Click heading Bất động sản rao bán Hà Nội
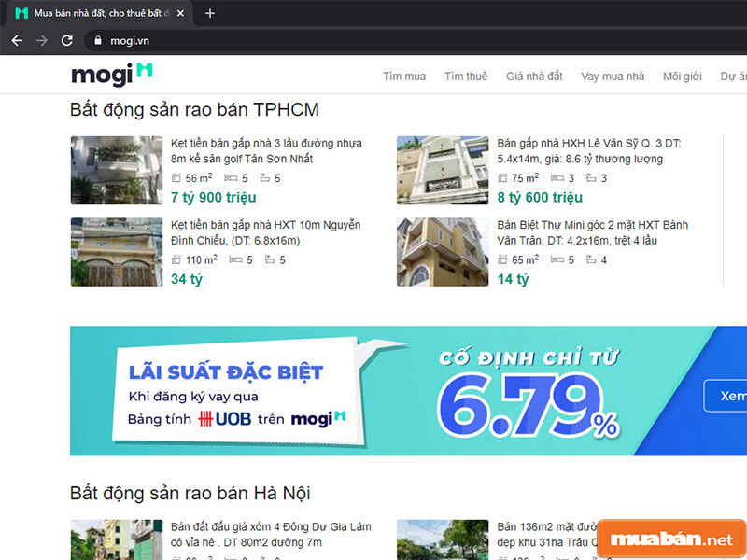The height and width of the screenshot is (560, 747). pos(190,493)
